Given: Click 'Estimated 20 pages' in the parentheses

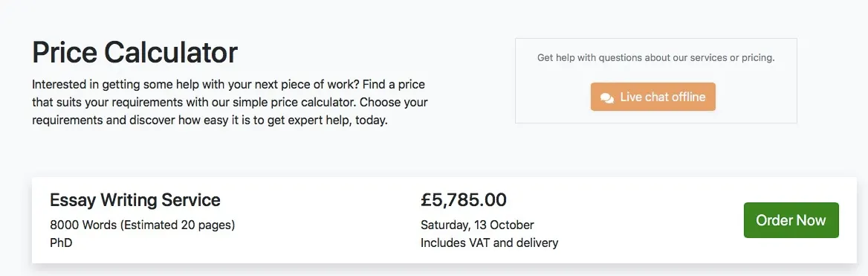Looking at the screenshot, I should pyautogui.click(x=178, y=225).
